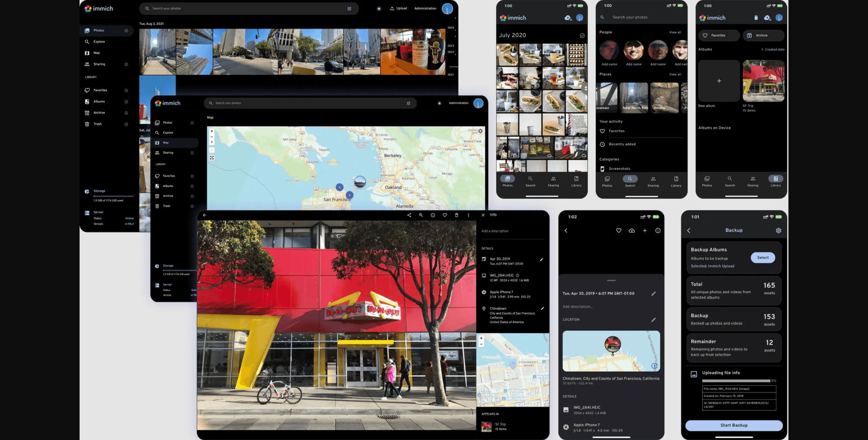
Task: Click the back arrow in the photo viewer
Action: click(205, 215)
